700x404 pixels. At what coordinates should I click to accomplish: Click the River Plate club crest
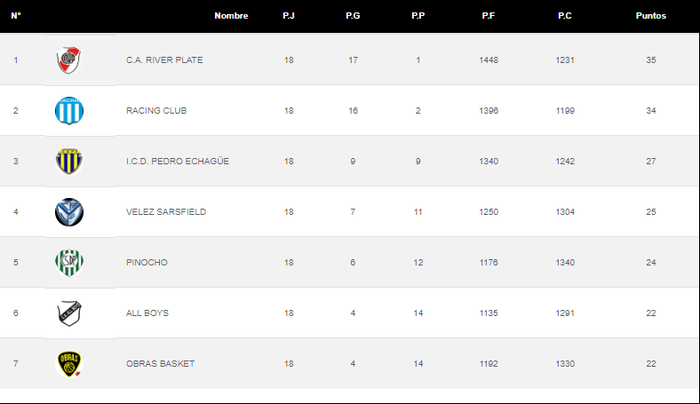[x=69, y=60]
